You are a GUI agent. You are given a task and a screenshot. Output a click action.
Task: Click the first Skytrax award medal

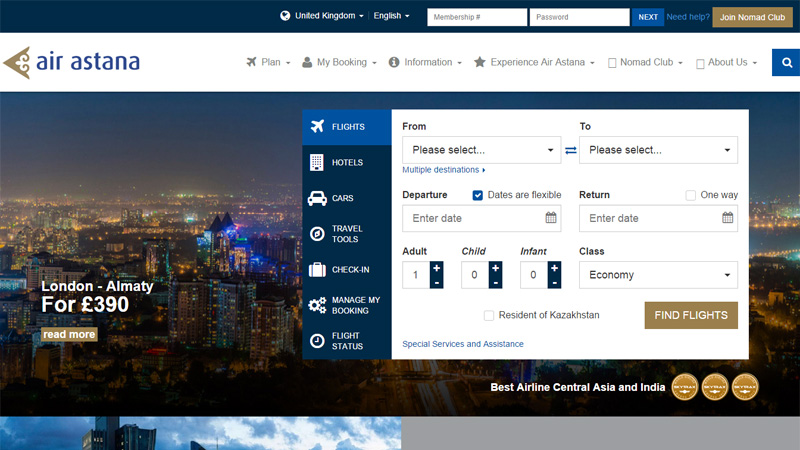[x=685, y=387]
